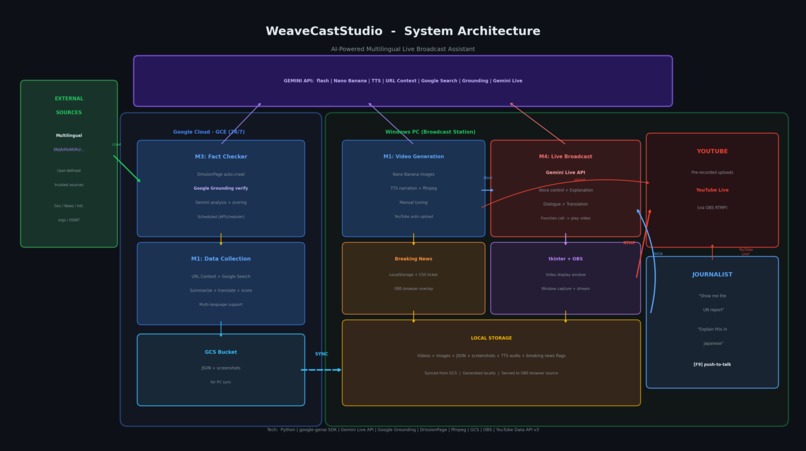The height and width of the screenshot is (451, 806).
Task: Click the 'SYNC' arrow label
Action: (321, 354)
